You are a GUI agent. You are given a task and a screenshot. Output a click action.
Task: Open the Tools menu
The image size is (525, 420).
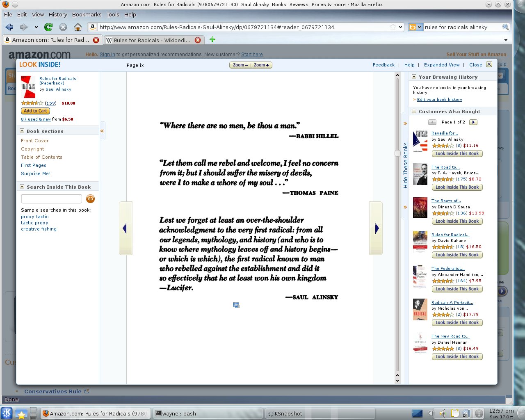coord(113,14)
